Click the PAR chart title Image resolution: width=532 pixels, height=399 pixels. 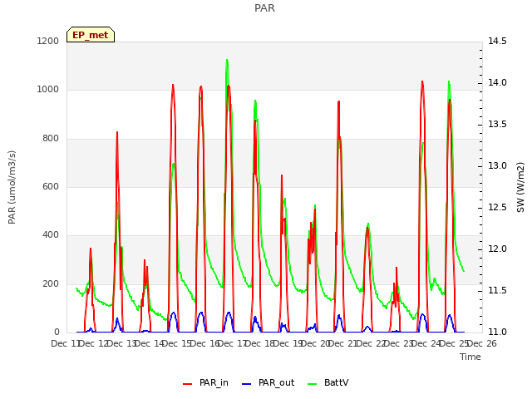point(264,7)
